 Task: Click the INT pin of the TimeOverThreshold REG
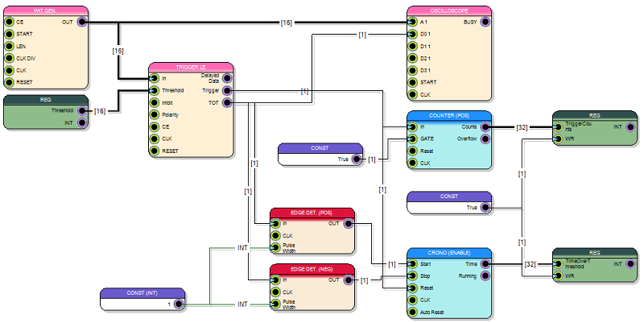[x=631, y=264]
